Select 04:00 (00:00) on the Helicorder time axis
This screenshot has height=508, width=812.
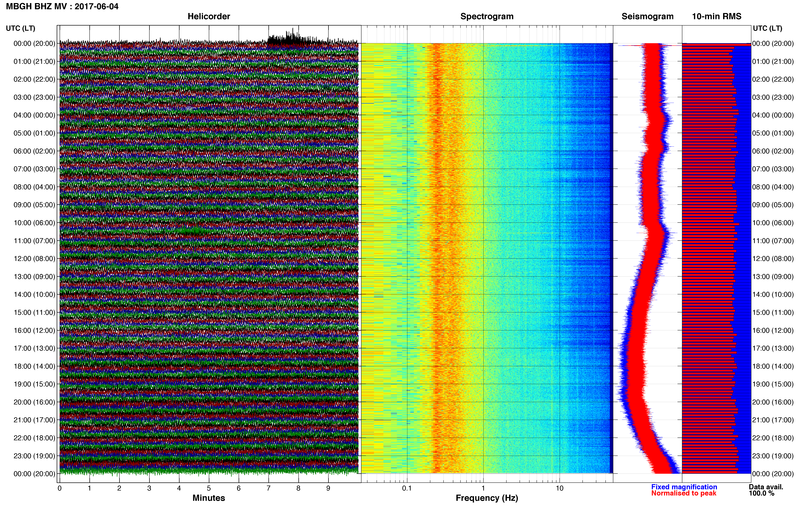(x=34, y=115)
